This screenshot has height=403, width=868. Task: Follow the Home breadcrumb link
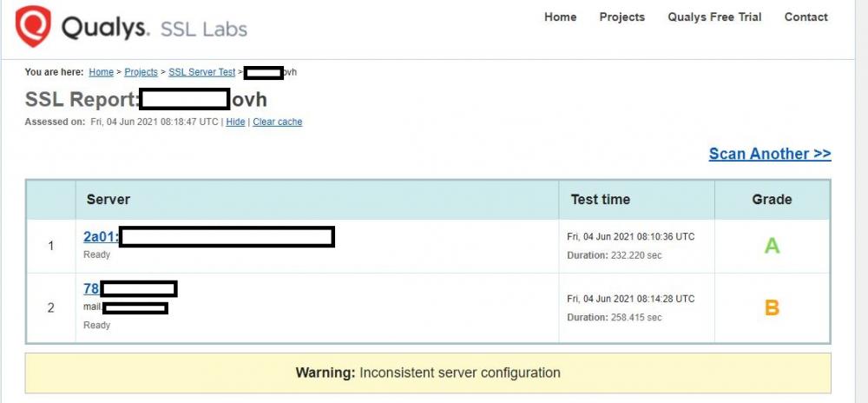click(x=102, y=72)
